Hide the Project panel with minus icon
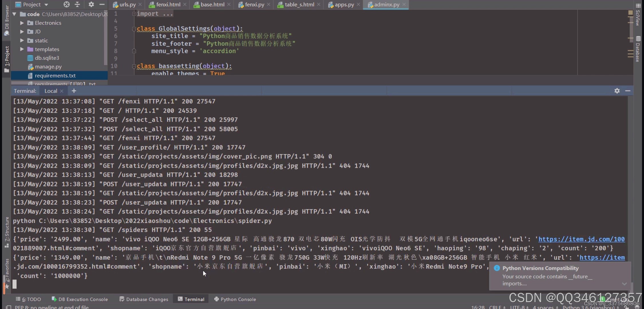Screen dimensions: 644x309 pyautogui.click(x=102, y=4)
